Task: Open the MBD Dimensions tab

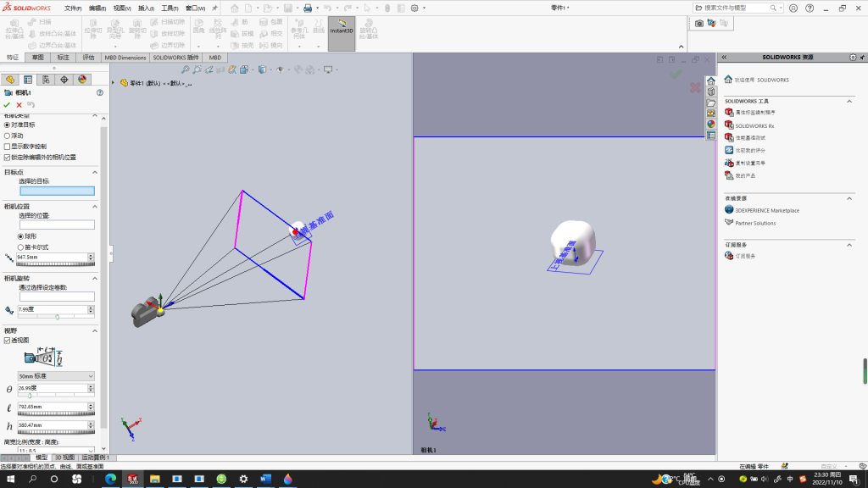Action: pos(125,58)
